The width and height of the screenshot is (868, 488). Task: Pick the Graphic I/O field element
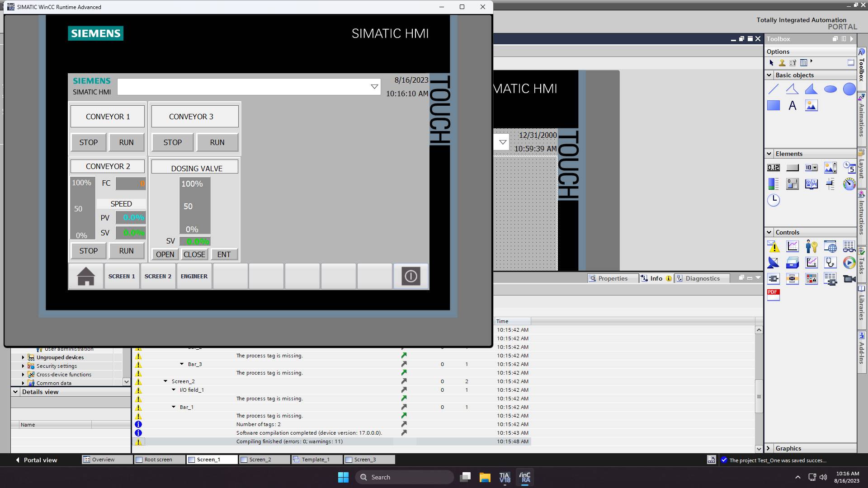[x=830, y=168]
